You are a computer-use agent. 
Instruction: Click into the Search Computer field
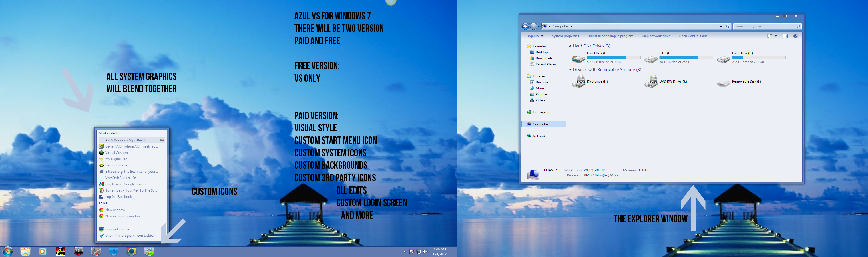767,26
